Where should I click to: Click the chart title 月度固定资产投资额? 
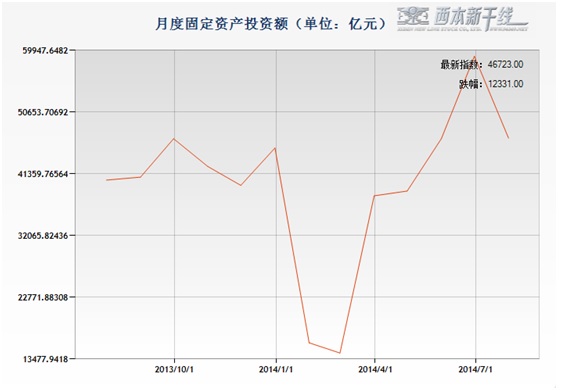(222, 24)
